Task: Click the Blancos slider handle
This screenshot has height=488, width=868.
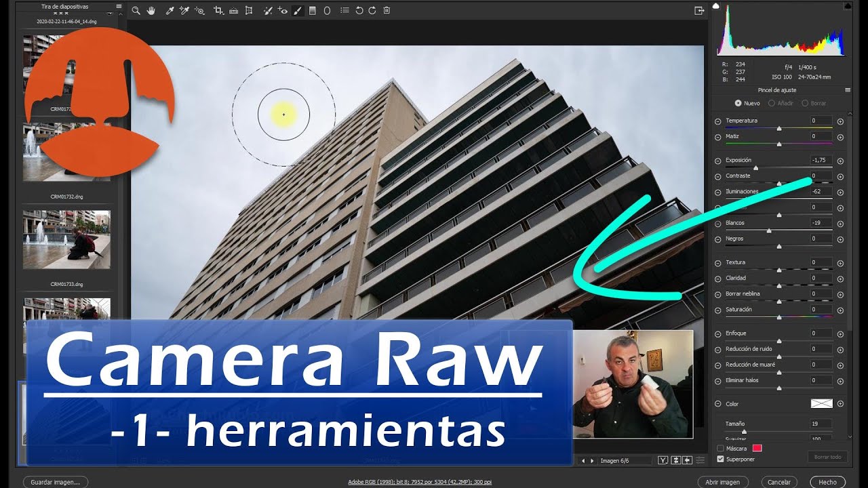Action: pyautogui.click(x=768, y=230)
